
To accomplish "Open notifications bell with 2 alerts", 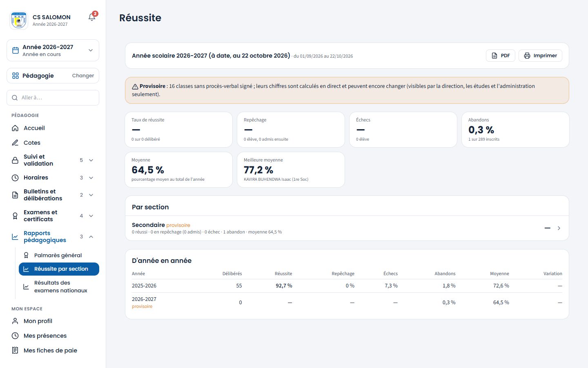I will tap(92, 17).
